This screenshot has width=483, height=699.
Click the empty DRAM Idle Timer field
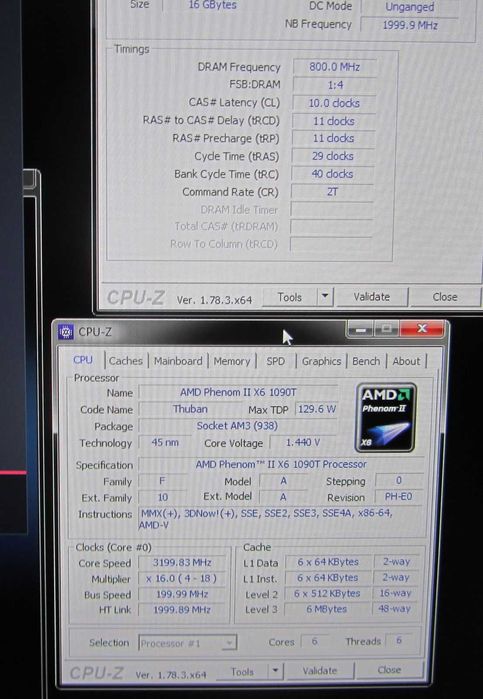coord(332,209)
